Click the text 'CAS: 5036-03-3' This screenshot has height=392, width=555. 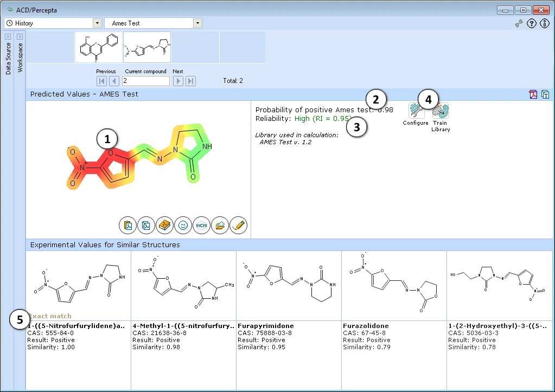pos(473,333)
